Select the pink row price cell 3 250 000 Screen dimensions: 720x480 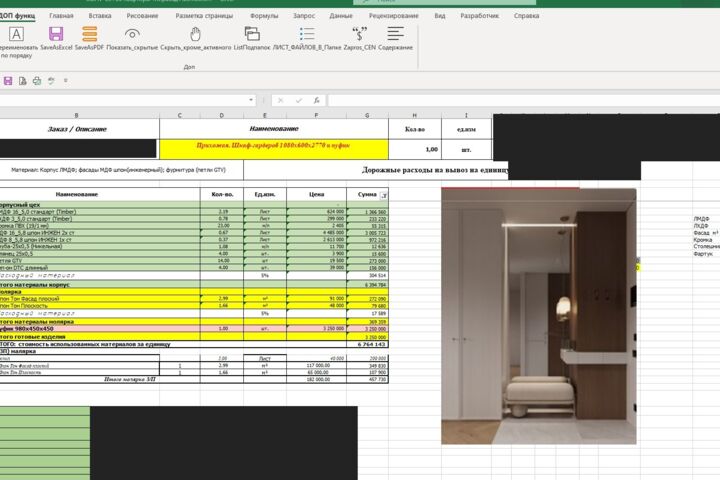click(x=316, y=329)
